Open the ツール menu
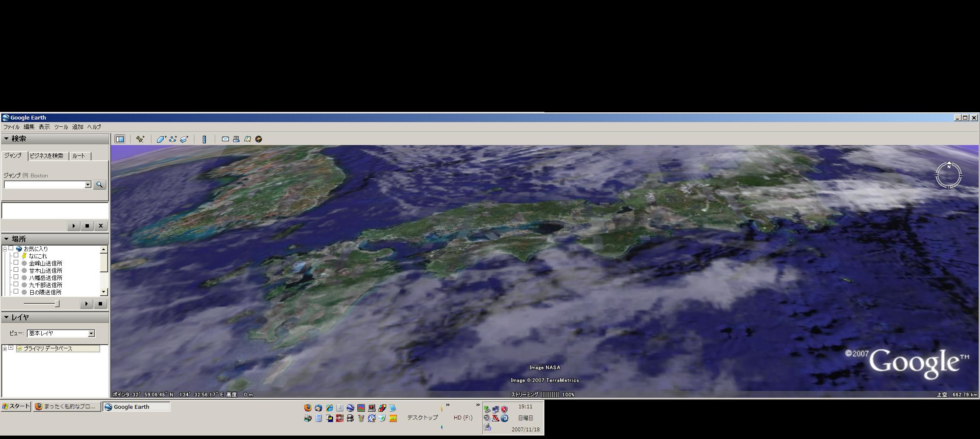 (61, 127)
